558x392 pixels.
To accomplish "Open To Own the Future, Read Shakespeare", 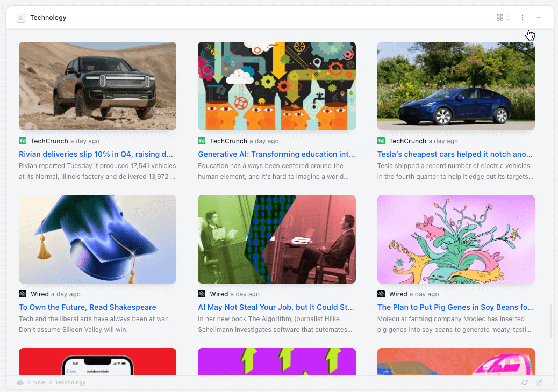I will pos(87,307).
